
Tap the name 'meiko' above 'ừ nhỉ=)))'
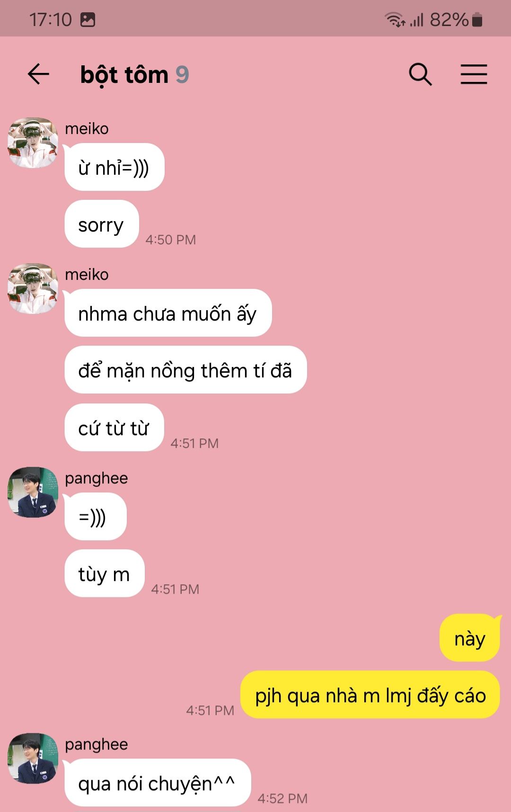point(87,129)
